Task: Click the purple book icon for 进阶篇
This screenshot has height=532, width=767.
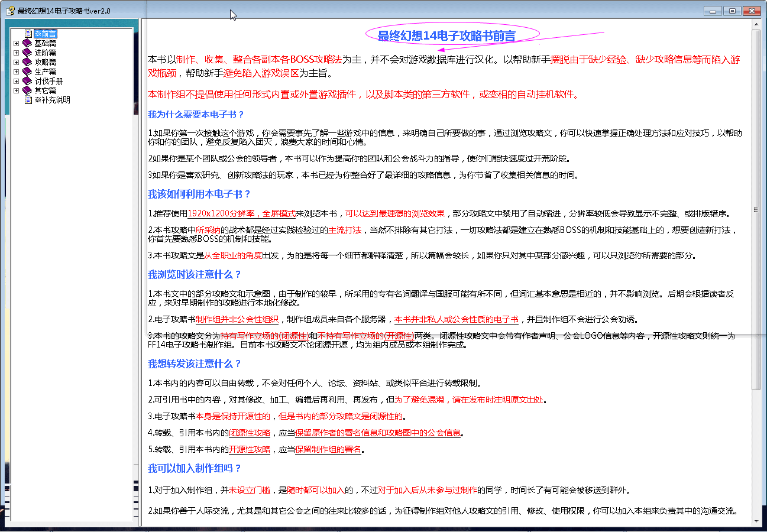Action: tap(27, 53)
